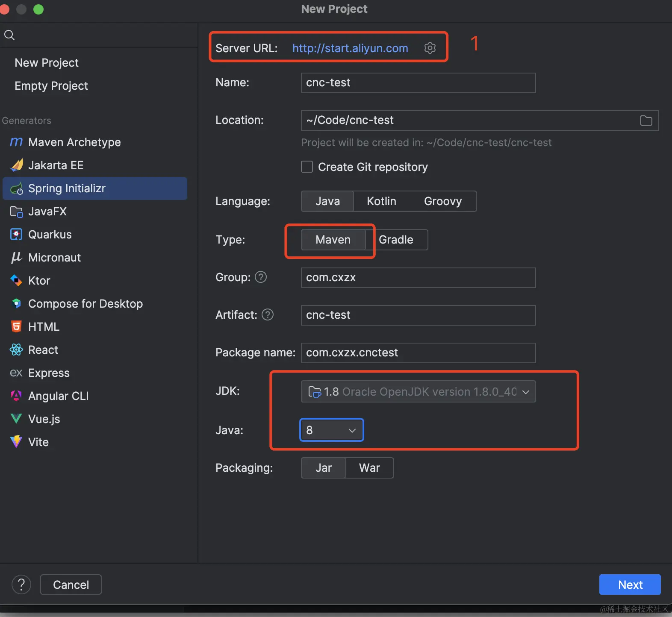672x617 pixels.
Task: Click the Spring Initializr leaf icon
Action: [17, 188]
